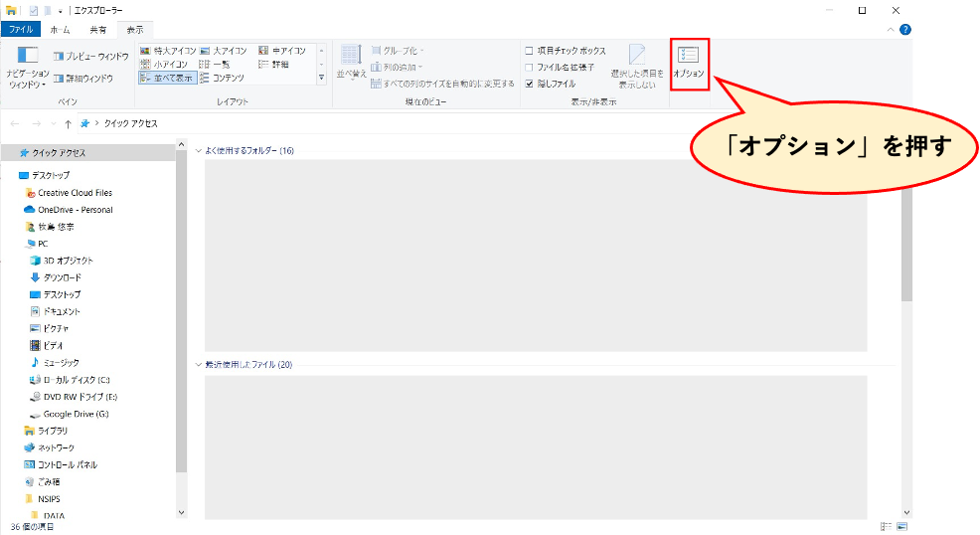Click the プレビュー ウィンドウ button
Screen dimensions: 980x535
(x=90, y=57)
